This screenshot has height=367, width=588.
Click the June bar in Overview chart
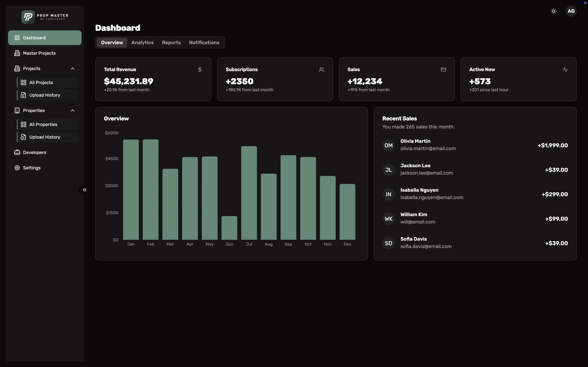[x=229, y=228]
